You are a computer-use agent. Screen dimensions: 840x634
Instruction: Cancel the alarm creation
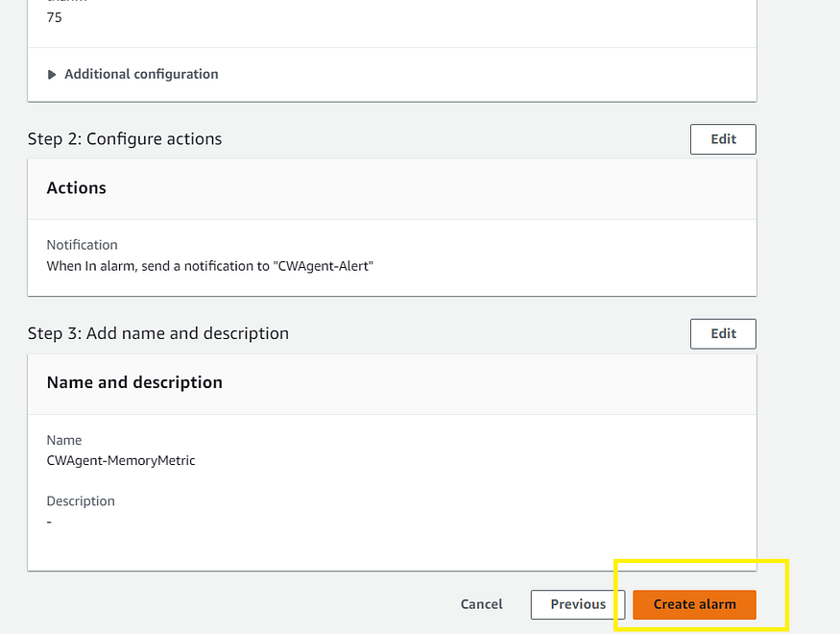pyautogui.click(x=481, y=604)
